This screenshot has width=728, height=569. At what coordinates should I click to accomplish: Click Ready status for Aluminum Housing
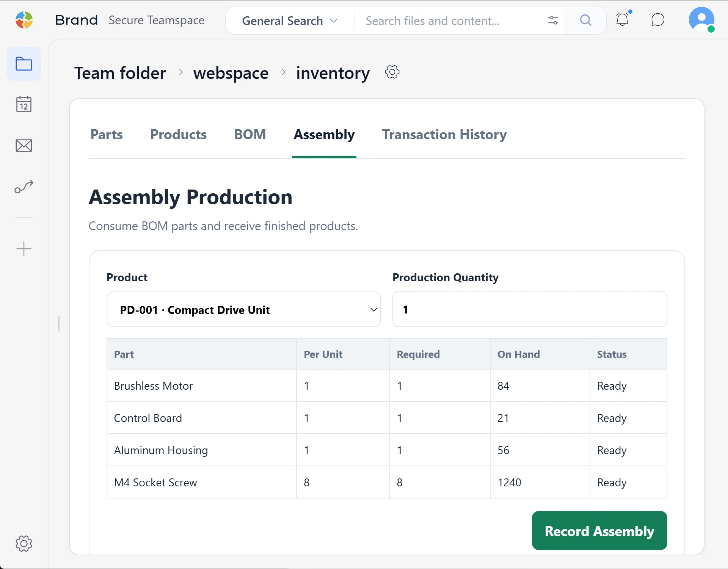point(612,450)
